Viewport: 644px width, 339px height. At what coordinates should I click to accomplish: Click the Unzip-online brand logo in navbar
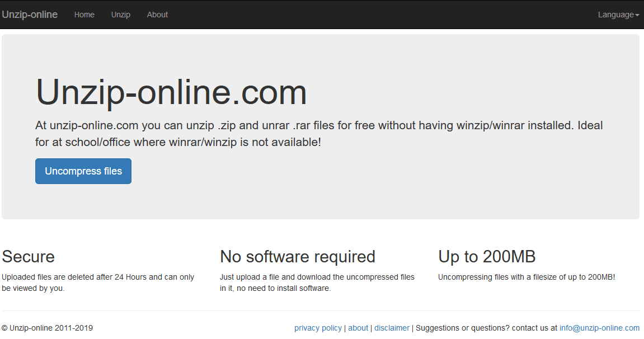pyautogui.click(x=30, y=15)
